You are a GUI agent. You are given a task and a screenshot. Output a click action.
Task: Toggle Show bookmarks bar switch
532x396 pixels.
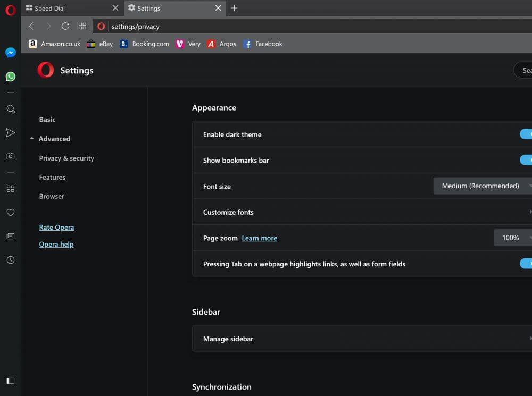point(526,160)
